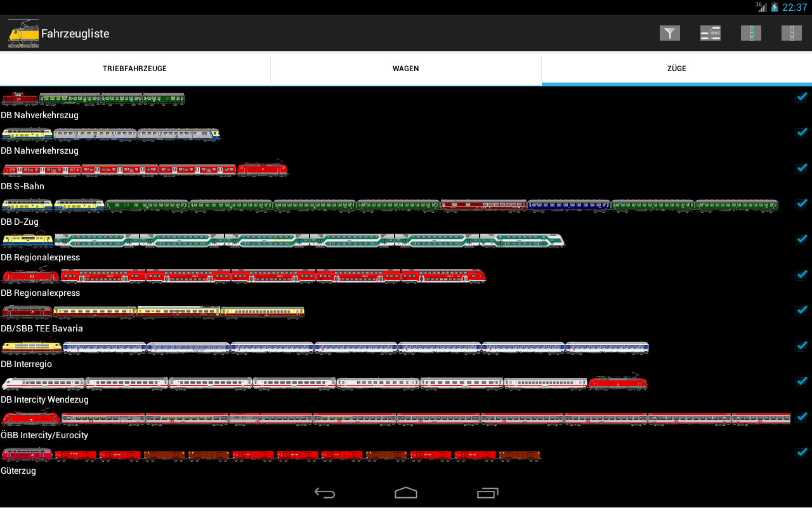
Task: Toggle the ÖBB Intercity/Eurocity checkbox
Action: point(802,417)
